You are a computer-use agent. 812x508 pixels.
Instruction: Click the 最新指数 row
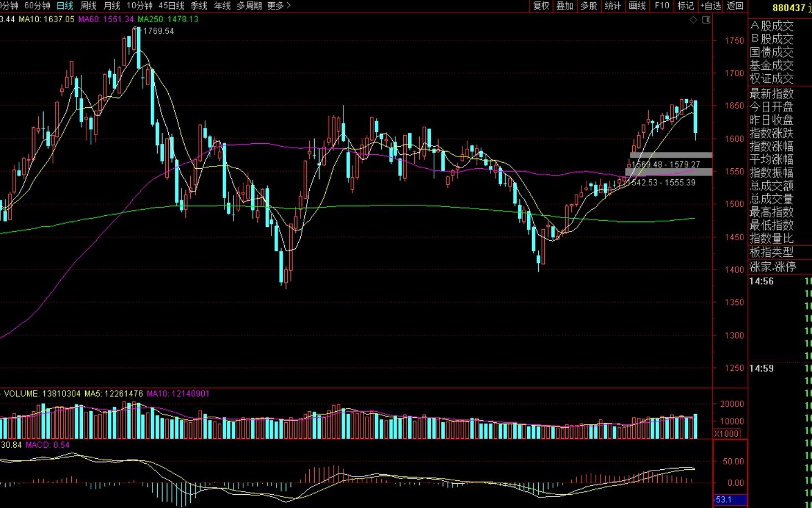click(x=772, y=94)
